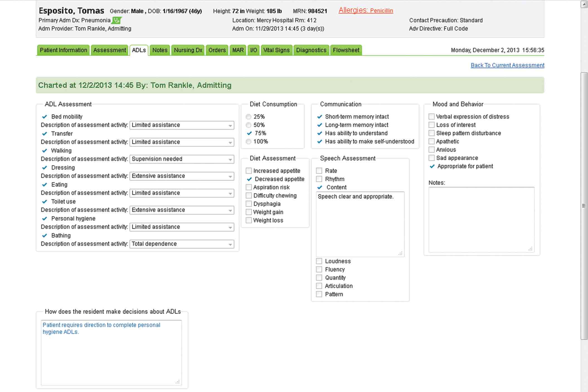Follow the Back To Current Assessment link
The height and width of the screenshot is (392, 588).
point(507,65)
